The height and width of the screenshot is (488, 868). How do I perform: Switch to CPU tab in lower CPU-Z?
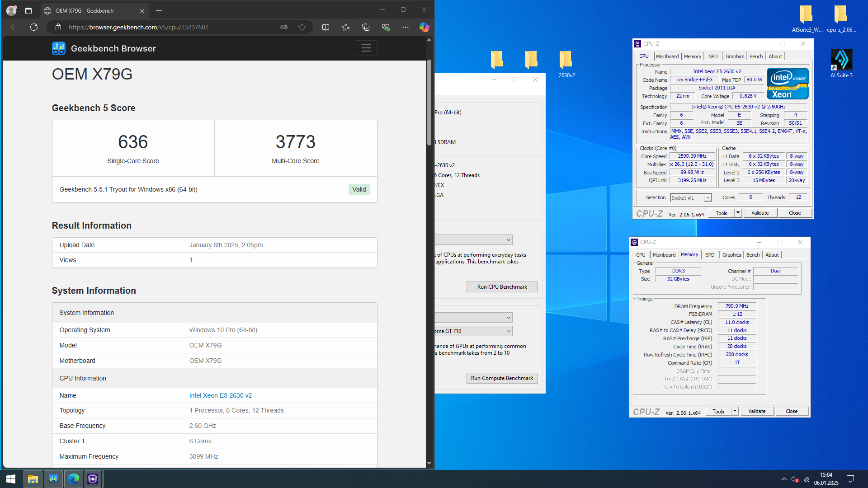641,255
